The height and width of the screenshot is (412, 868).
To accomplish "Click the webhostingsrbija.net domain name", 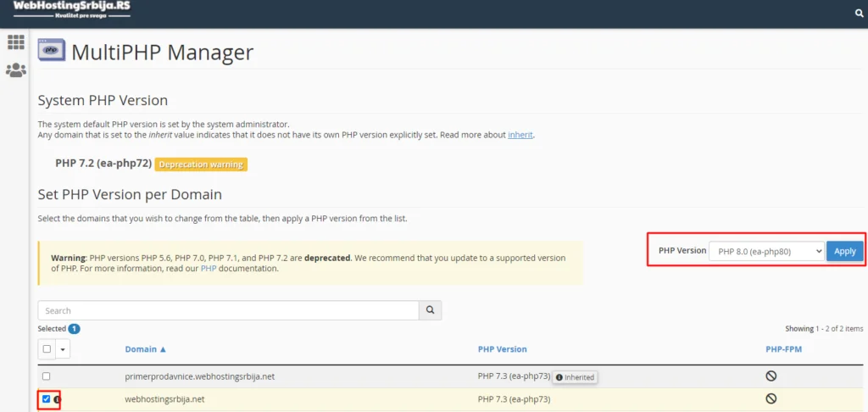I will [165, 399].
